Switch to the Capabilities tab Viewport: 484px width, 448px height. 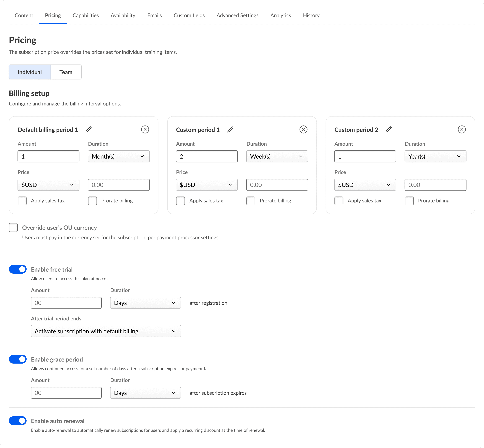(86, 15)
